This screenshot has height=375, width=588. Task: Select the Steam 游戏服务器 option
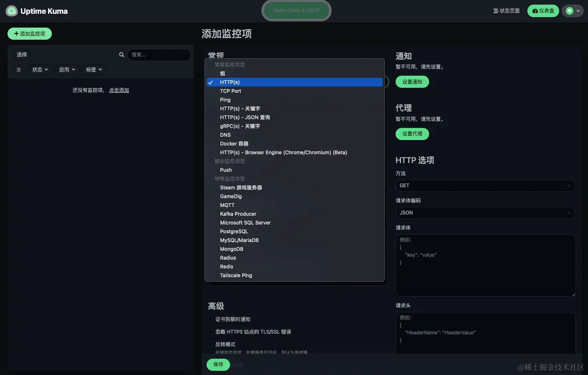tap(294, 188)
